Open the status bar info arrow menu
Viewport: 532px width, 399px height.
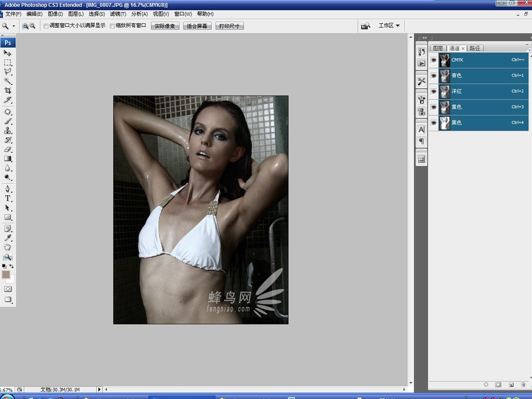tap(100, 389)
